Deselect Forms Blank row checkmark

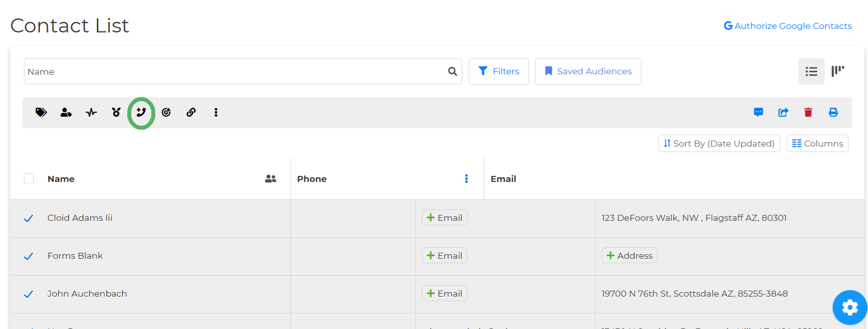pyautogui.click(x=28, y=256)
